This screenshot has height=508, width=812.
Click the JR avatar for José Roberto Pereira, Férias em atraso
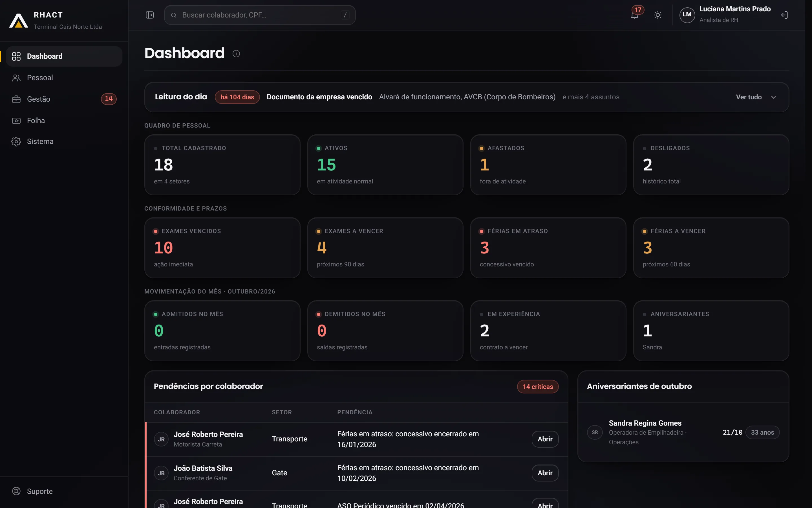[x=161, y=439]
